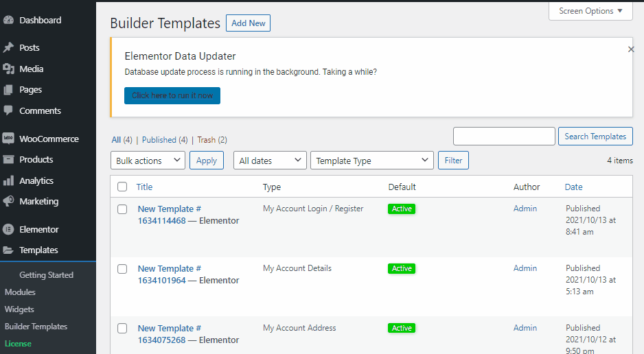
Task: Open Dashboard in the sidebar menu
Action: 41,20
